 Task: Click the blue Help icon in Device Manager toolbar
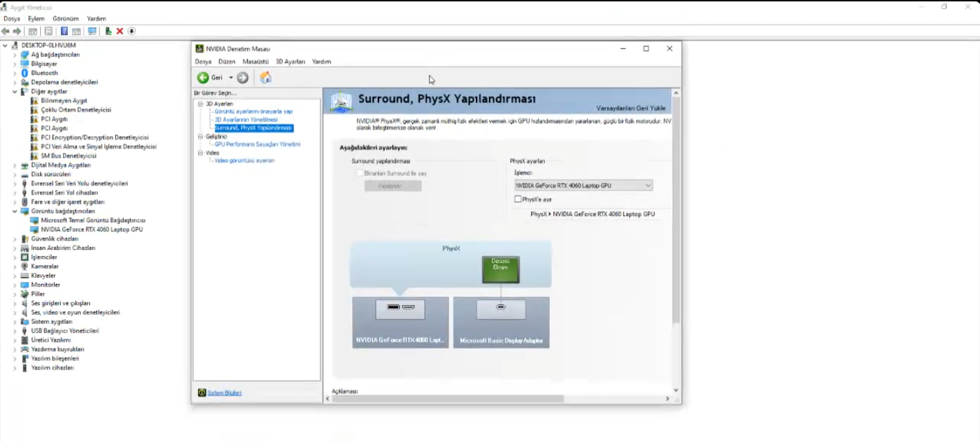(x=64, y=31)
